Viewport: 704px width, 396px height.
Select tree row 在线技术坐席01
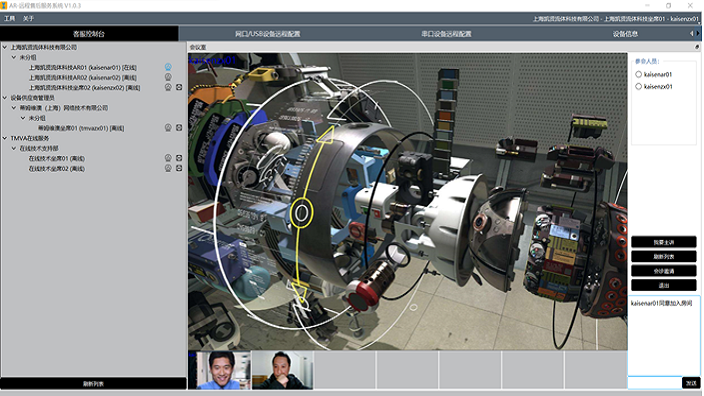tap(57, 158)
